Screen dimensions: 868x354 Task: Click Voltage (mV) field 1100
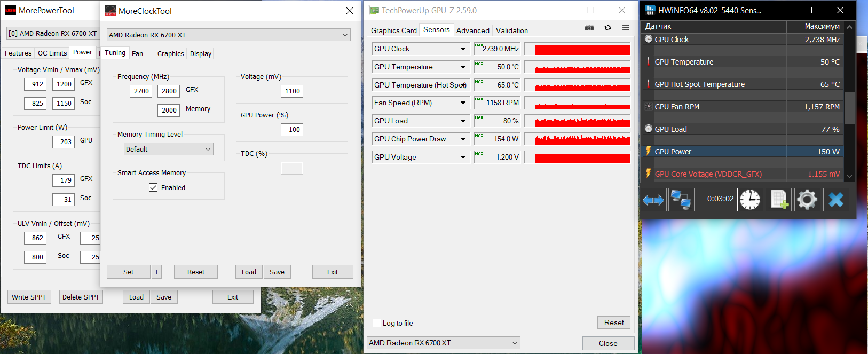[292, 91]
